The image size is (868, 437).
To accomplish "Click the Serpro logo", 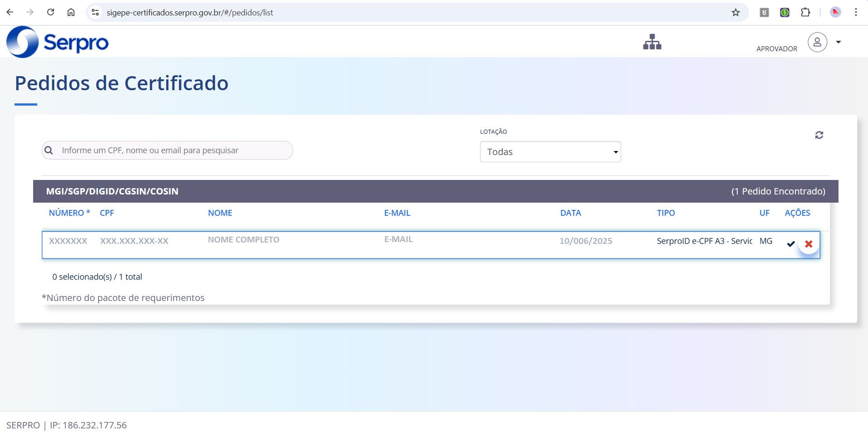I will pyautogui.click(x=58, y=42).
